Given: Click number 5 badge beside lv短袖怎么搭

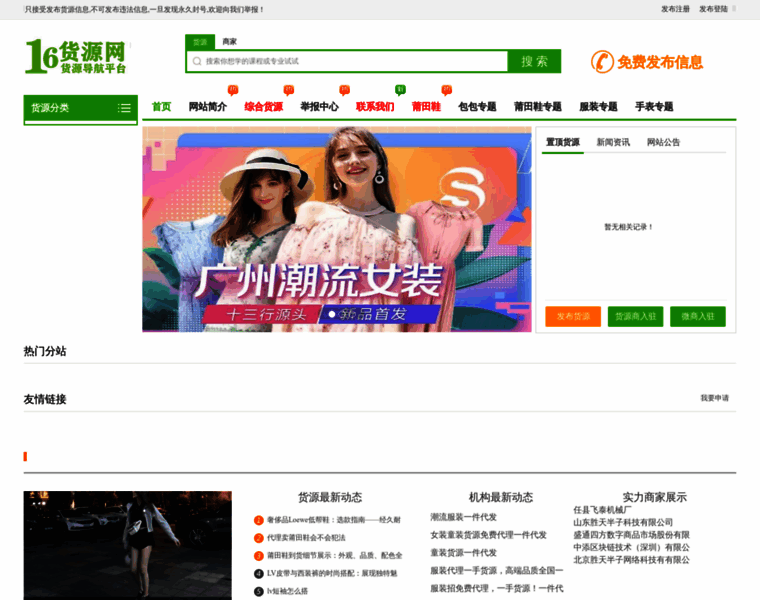Looking at the screenshot, I should (x=259, y=591).
